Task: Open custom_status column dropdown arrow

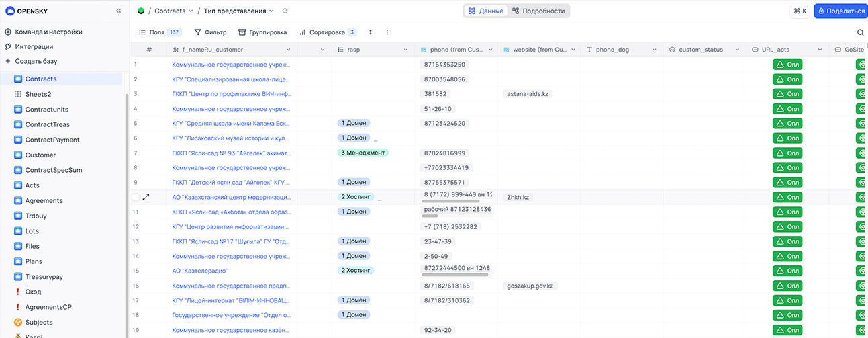Action: tap(738, 50)
